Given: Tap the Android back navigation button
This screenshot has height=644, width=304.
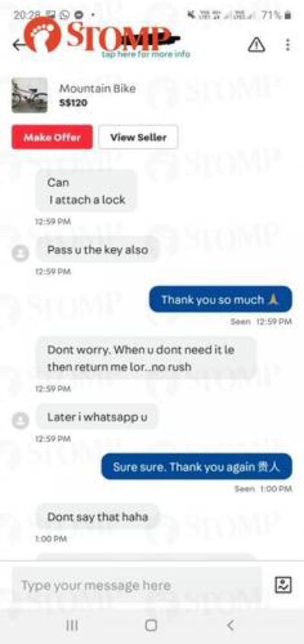Looking at the screenshot, I should (x=230, y=625).
